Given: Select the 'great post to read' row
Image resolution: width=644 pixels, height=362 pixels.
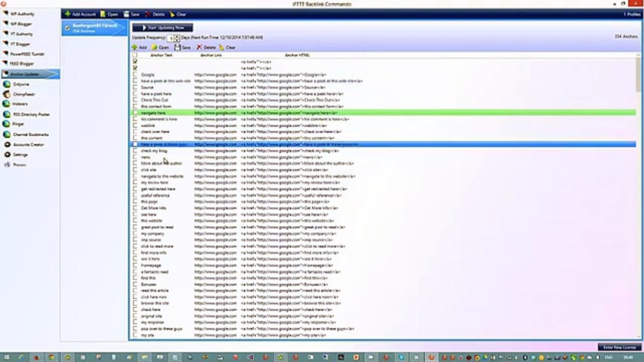Looking at the screenshot, I should point(383,227).
